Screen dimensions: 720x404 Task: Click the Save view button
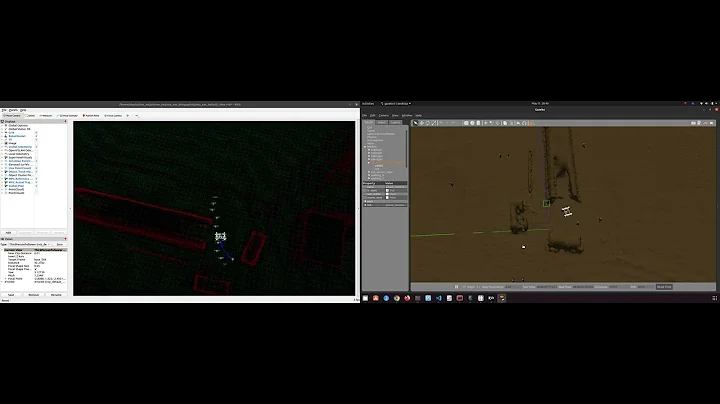coord(11,295)
